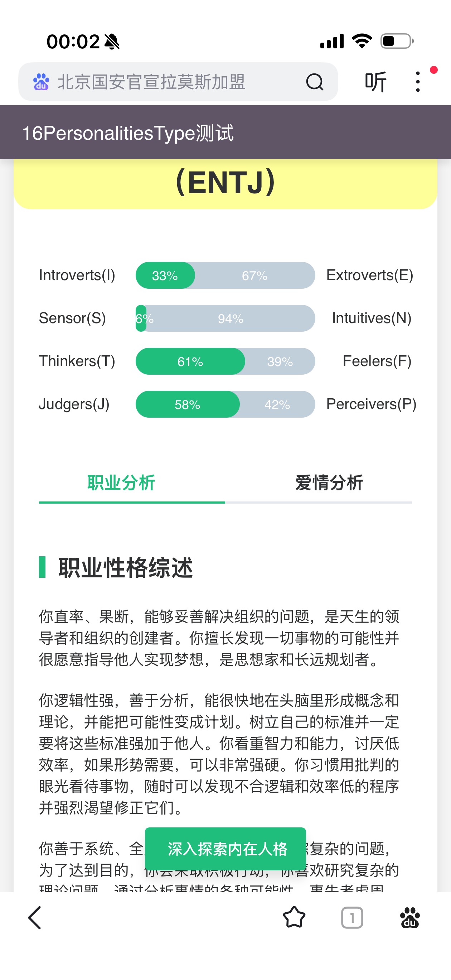This screenshot has width=451, height=980.
Task: Bookmark page with the star icon
Action: [x=294, y=918]
